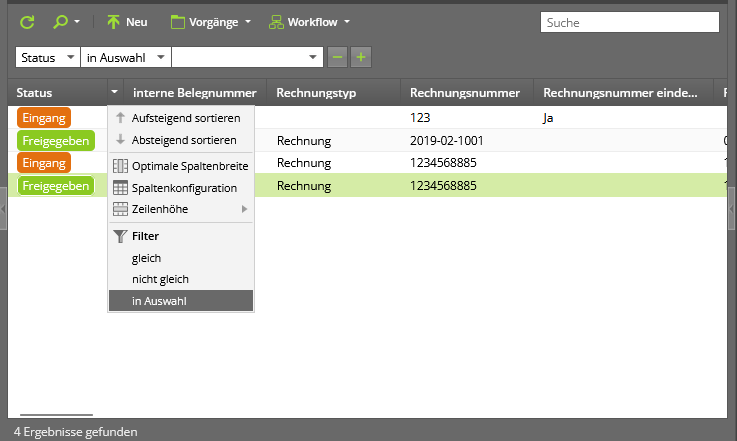The image size is (737, 441).
Task: Click the Vorgänge folder icon
Action: pyautogui.click(x=177, y=22)
